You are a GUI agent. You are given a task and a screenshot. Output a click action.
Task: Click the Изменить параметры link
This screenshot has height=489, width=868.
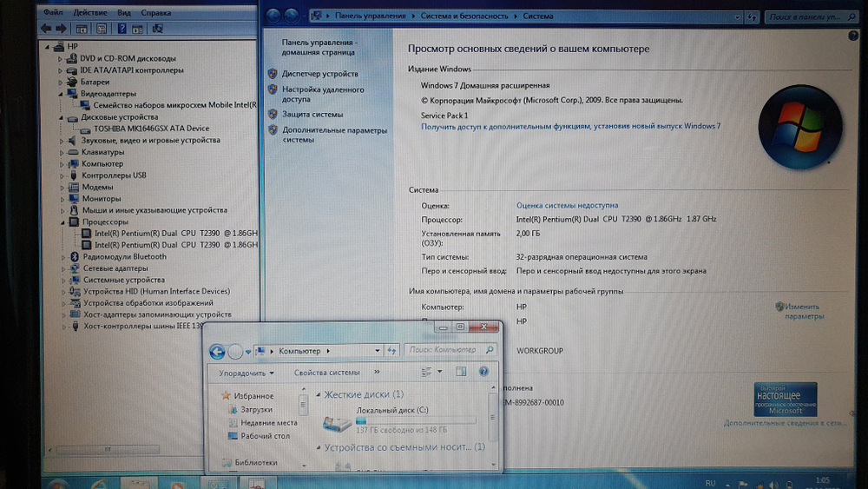(x=804, y=311)
